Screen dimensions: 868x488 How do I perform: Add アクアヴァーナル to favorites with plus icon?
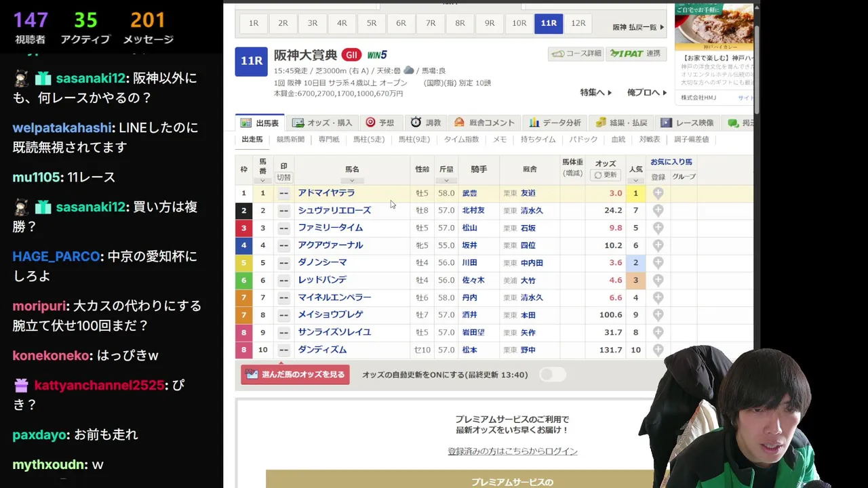coord(658,245)
